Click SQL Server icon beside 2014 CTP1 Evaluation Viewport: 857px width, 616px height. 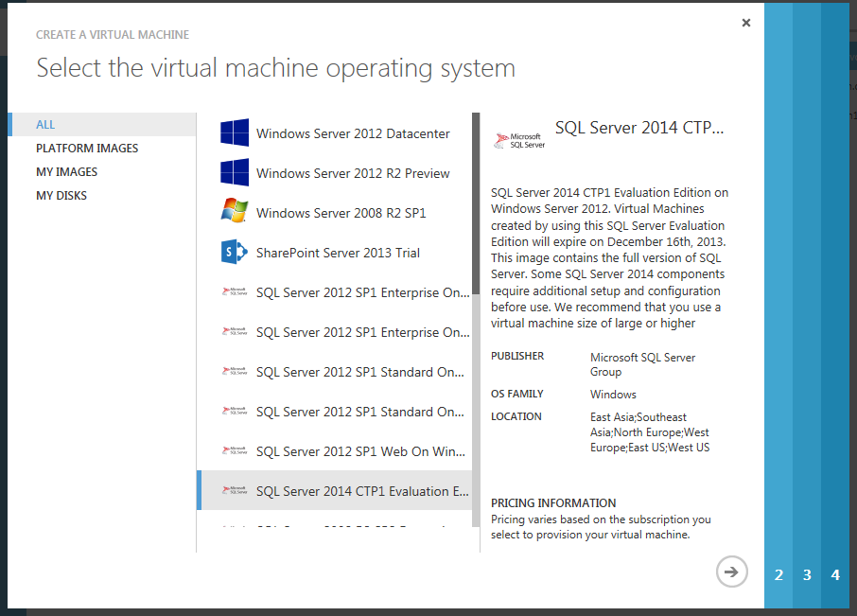[235, 491]
